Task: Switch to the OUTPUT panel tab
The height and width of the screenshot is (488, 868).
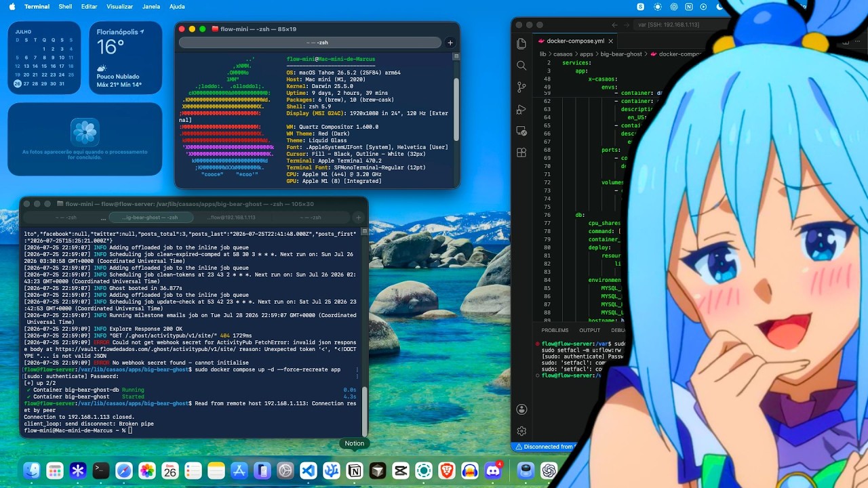Action: (x=589, y=330)
